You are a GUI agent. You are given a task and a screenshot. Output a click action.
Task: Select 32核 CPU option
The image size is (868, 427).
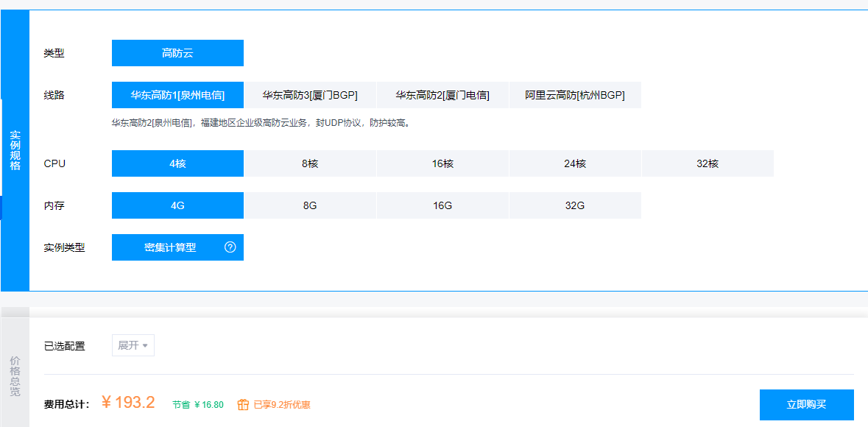tap(708, 163)
